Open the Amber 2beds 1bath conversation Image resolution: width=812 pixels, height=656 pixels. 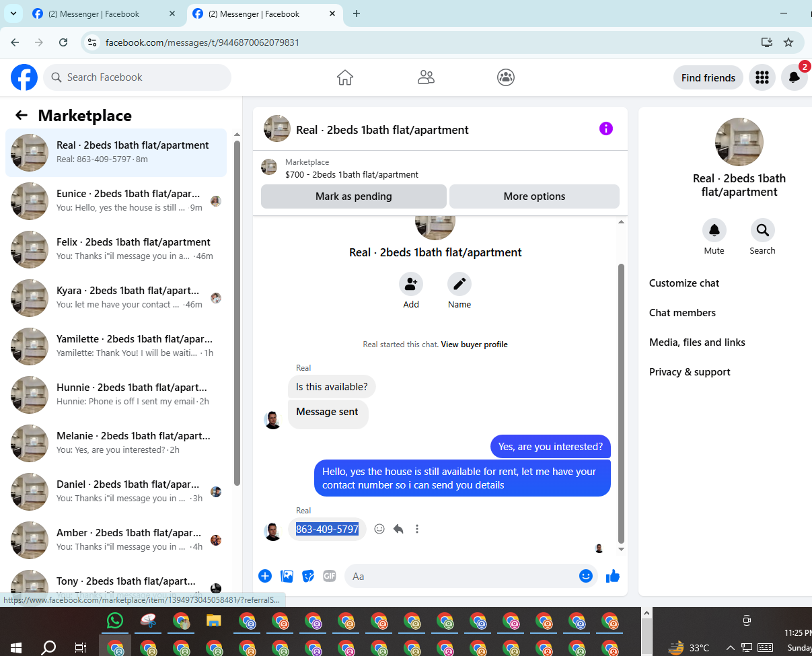pyautogui.click(x=116, y=540)
